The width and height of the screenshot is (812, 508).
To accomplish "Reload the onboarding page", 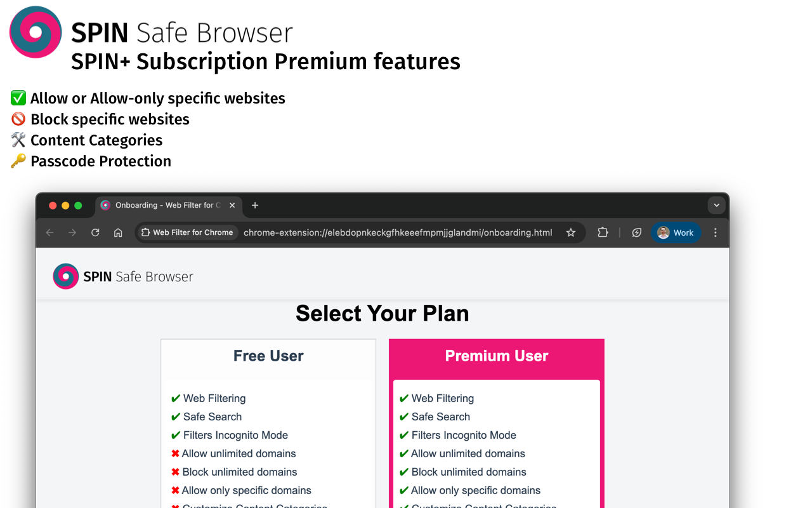I will click(95, 232).
